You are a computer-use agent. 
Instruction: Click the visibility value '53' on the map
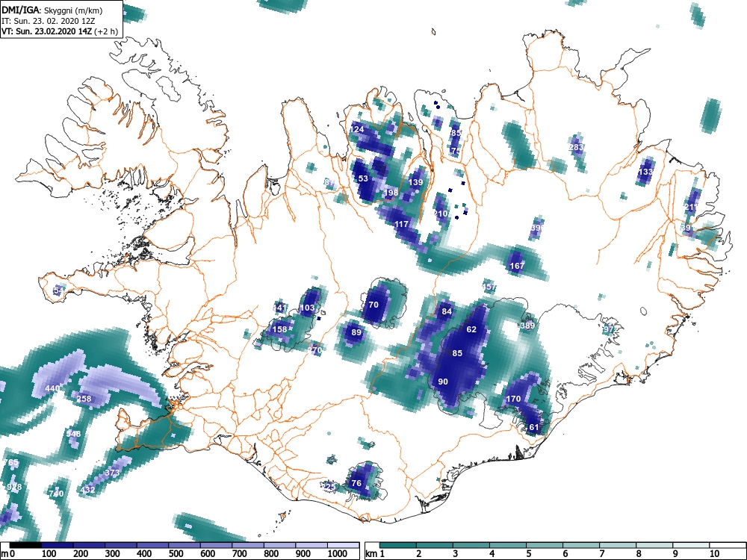point(364,178)
